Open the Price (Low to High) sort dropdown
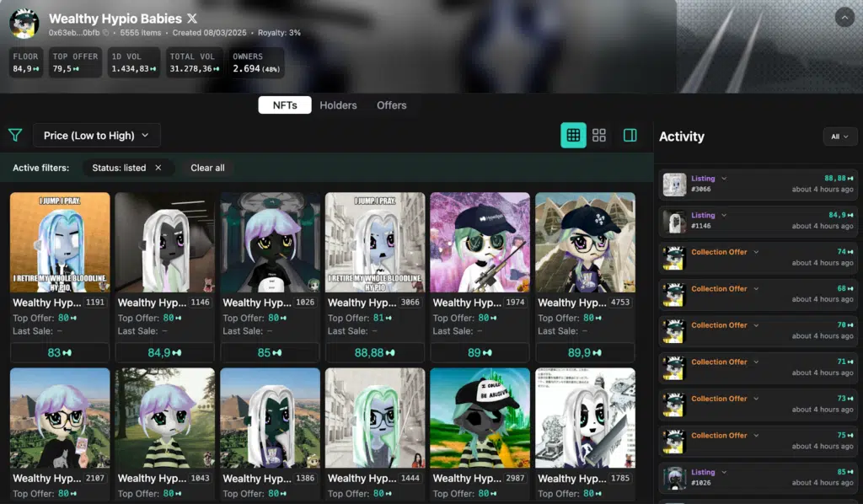Screen dimensions: 863x504 click(96, 135)
